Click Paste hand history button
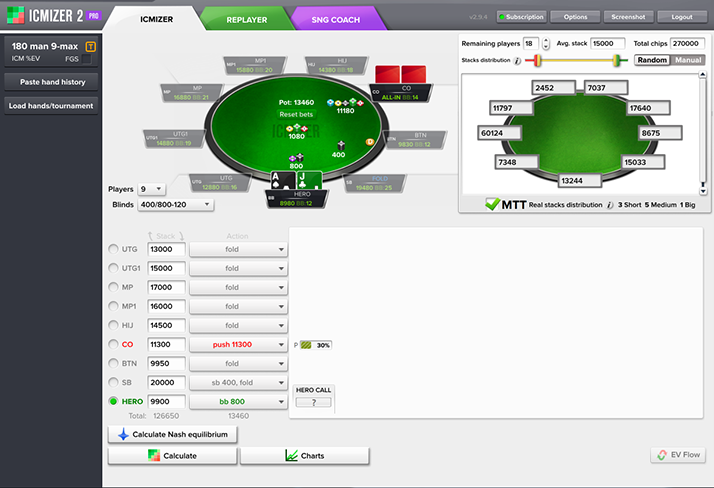 51,82
